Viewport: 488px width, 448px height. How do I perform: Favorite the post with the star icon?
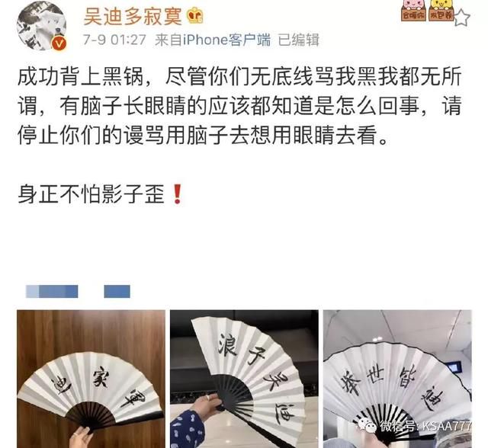pos(461,18)
